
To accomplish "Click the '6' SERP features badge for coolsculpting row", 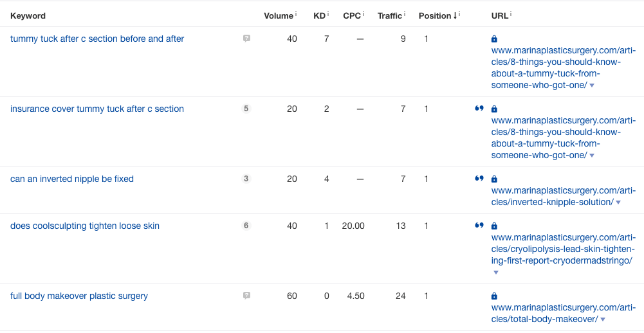I will 246,226.
